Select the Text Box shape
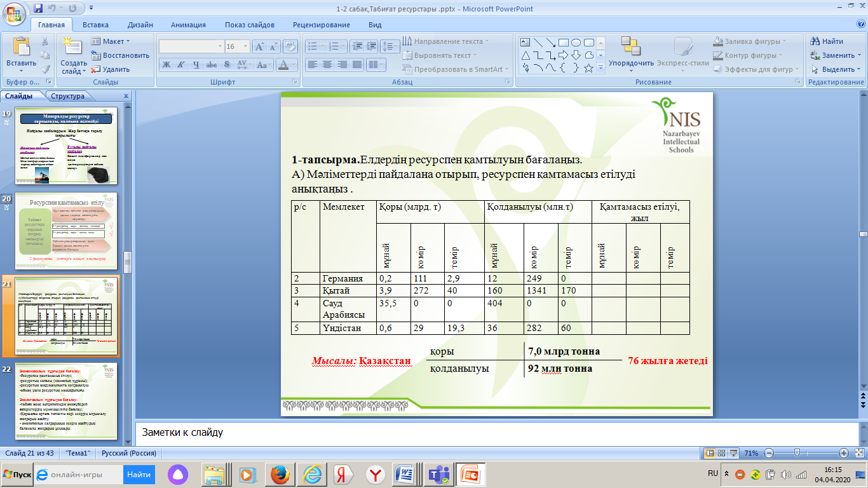868x488 pixels. pyautogui.click(x=526, y=43)
